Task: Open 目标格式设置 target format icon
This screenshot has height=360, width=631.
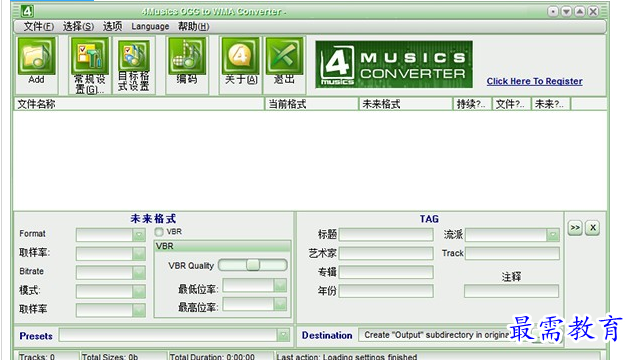Action: click(x=134, y=65)
